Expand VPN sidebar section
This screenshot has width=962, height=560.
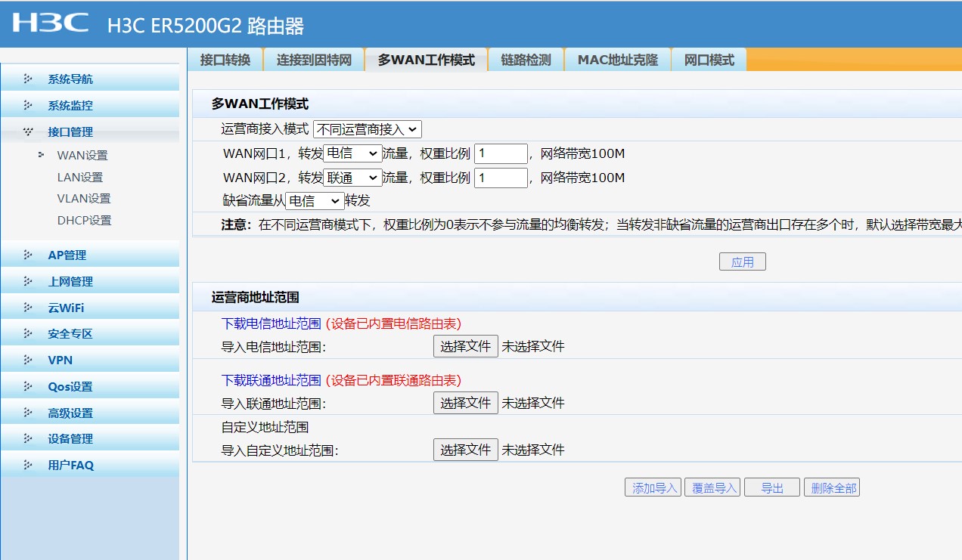pos(90,360)
